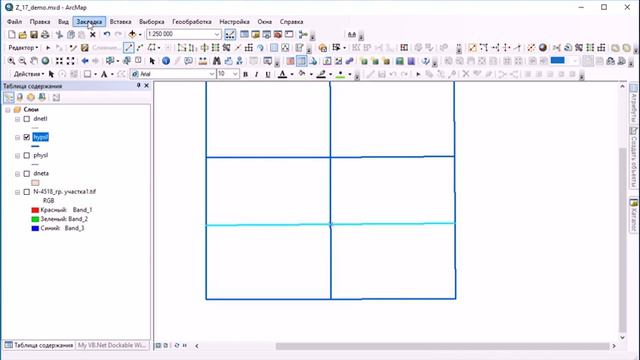This screenshot has height=360, width=640.
Task: Open the Правка menu
Action: [x=40, y=22]
